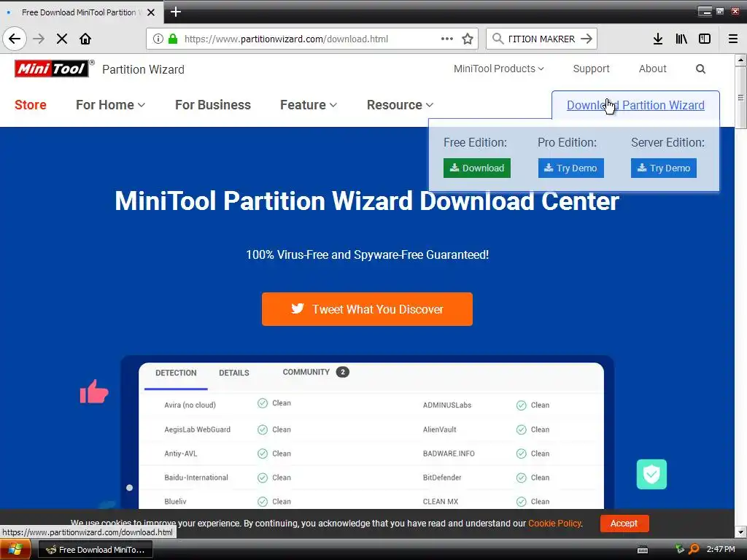Select Free Download MiniTool taskbar button
Screen dimensions: 747x560
(x=95, y=550)
